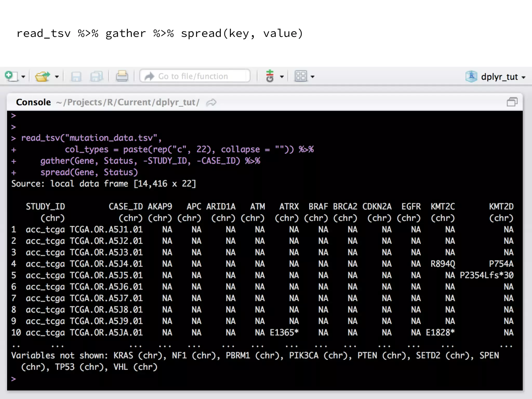This screenshot has height=399, width=532.
Task: Click the BRCA2 column header
Action: click(x=345, y=207)
